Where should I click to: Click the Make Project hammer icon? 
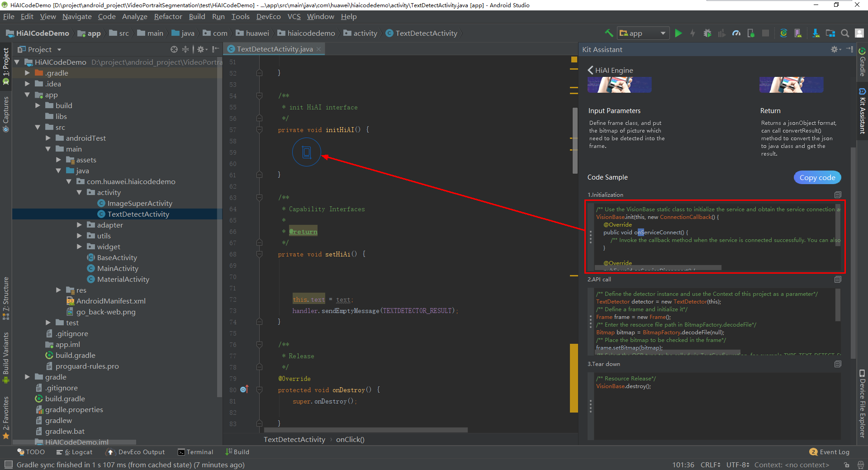(x=609, y=33)
